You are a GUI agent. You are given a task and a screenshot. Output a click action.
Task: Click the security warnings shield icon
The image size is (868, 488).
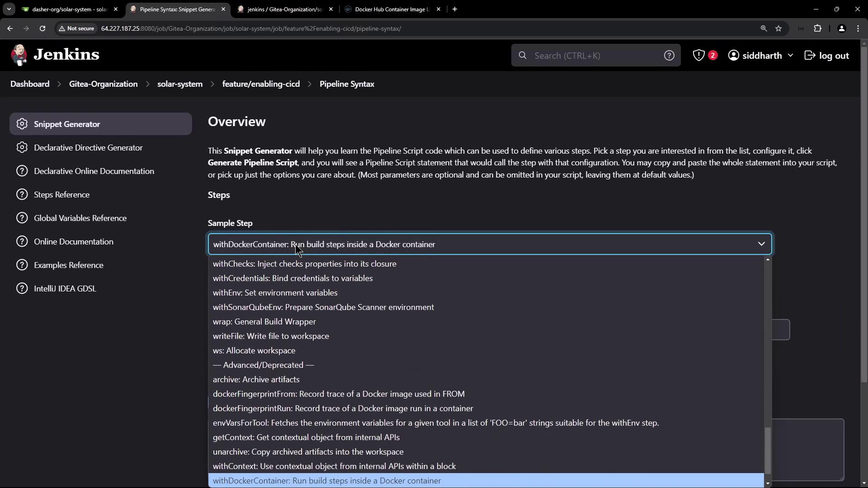pyautogui.click(x=699, y=55)
